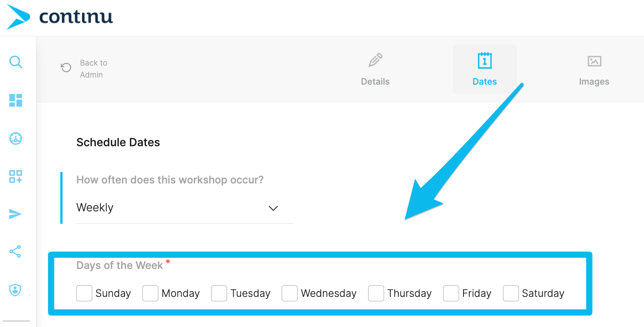Open the share nodes sidebar icon
Screen dimensions: 644x327
pyautogui.click(x=16, y=252)
